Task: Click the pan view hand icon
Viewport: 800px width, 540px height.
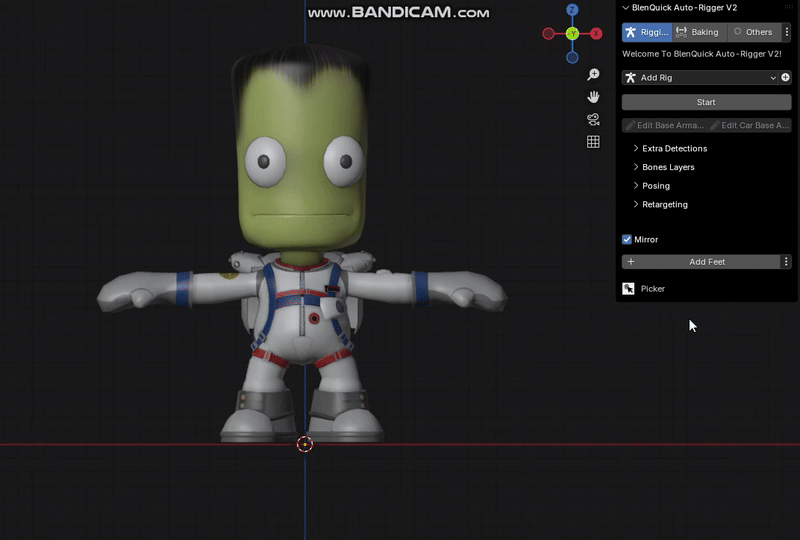Action: (593, 97)
